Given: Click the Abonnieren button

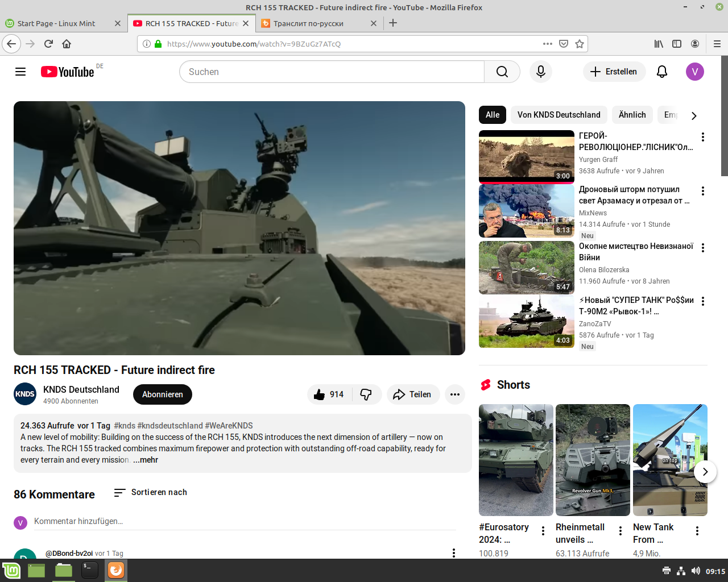Looking at the screenshot, I should [163, 394].
